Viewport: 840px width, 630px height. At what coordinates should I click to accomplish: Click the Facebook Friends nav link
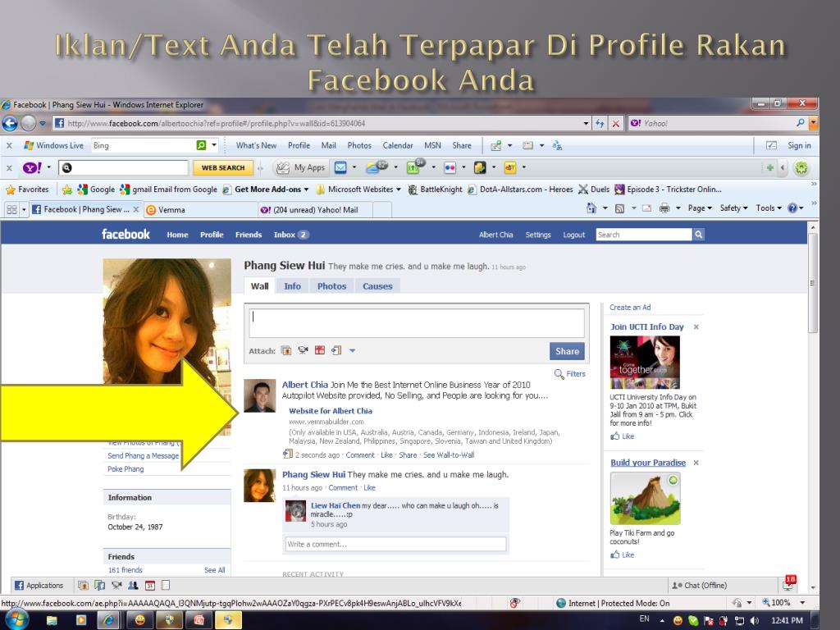click(x=249, y=235)
